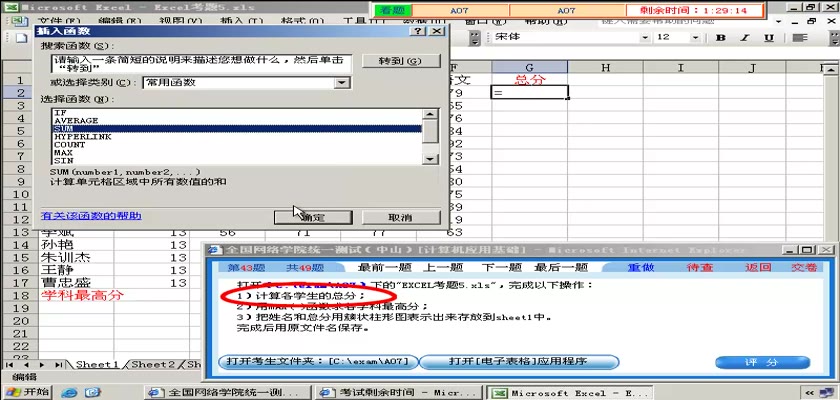Click 看题 button on the timer bar
This screenshot has width=840, height=400.
[x=393, y=10]
